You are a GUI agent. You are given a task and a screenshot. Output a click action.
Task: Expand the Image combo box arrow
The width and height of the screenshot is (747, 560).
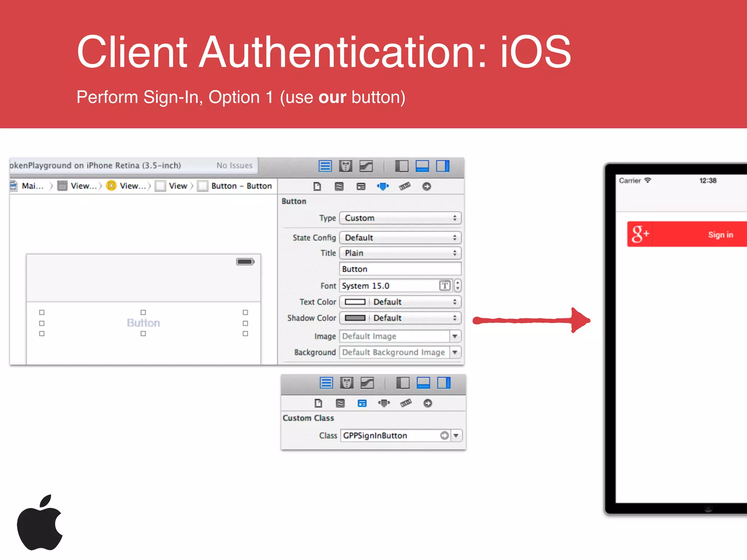pyautogui.click(x=455, y=336)
